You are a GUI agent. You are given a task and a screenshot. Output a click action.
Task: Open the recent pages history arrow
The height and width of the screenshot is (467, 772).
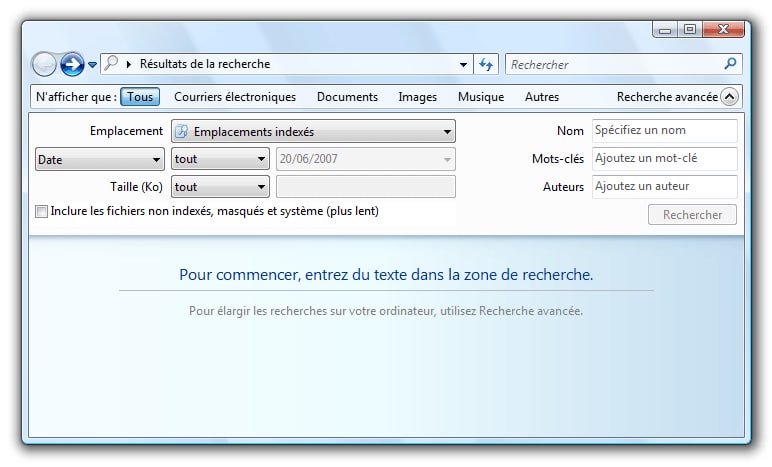tap(93, 65)
